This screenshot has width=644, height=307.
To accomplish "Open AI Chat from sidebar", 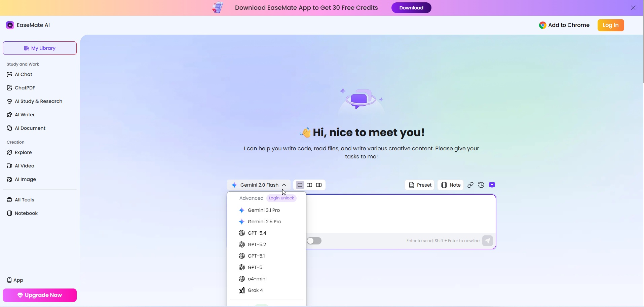I will 20,74.
